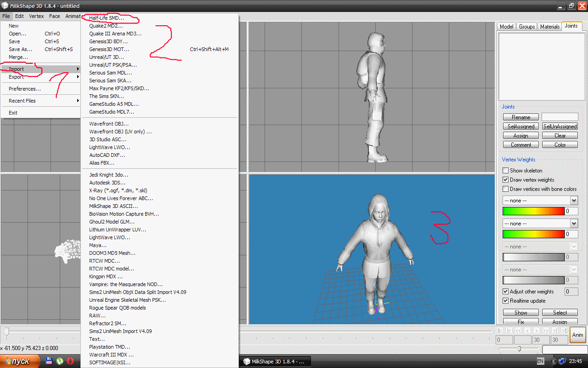Open the Face menu
The image size is (588, 368).
(x=55, y=16)
